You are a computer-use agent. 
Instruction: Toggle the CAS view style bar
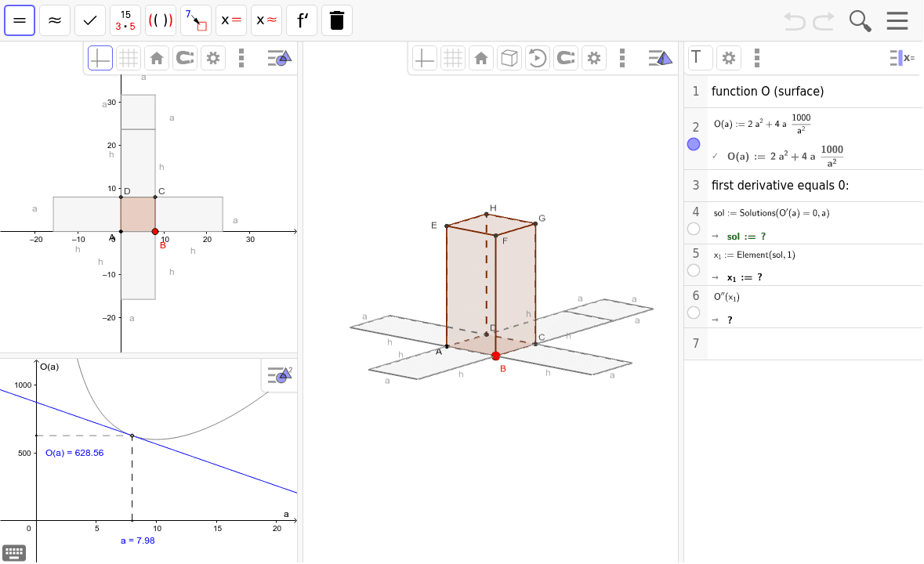pos(901,58)
